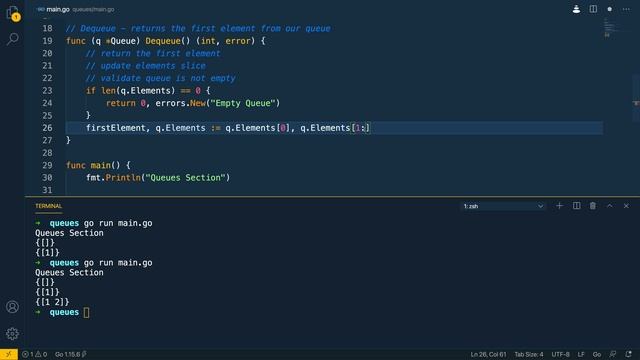This screenshot has width=640, height=360.
Task: Change the UTF-8 file encoding
Action: click(x=560, y=354)
